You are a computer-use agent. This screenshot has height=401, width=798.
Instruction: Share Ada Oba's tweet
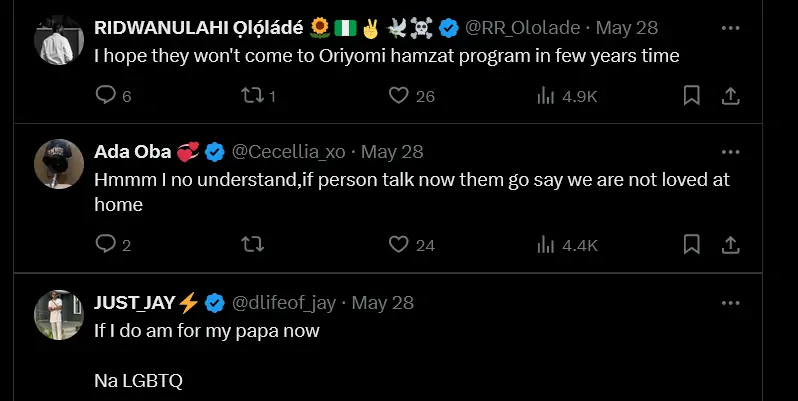tap(731, 244)
